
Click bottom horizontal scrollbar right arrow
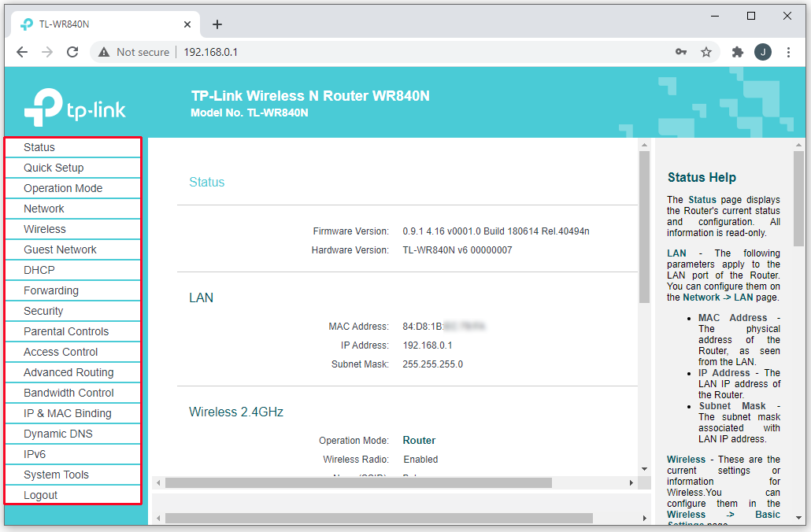[644, 518]
